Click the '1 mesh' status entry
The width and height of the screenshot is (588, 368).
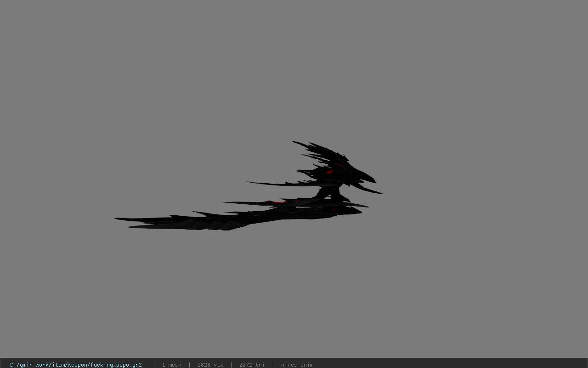click(171, 365)
